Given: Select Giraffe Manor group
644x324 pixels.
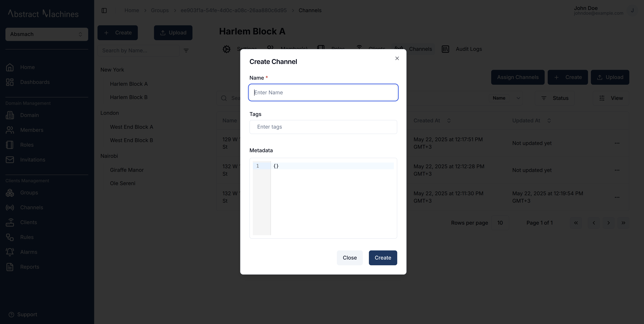Looking at the screenshot, I should click(x=127, y=170).
